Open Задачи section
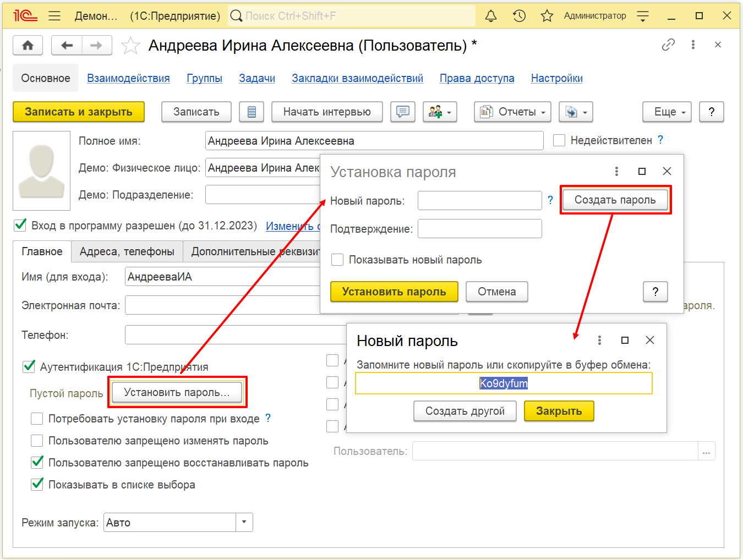The width and height of the screenshot is (743, 560). pyautogui.click(x=257, y=78)
